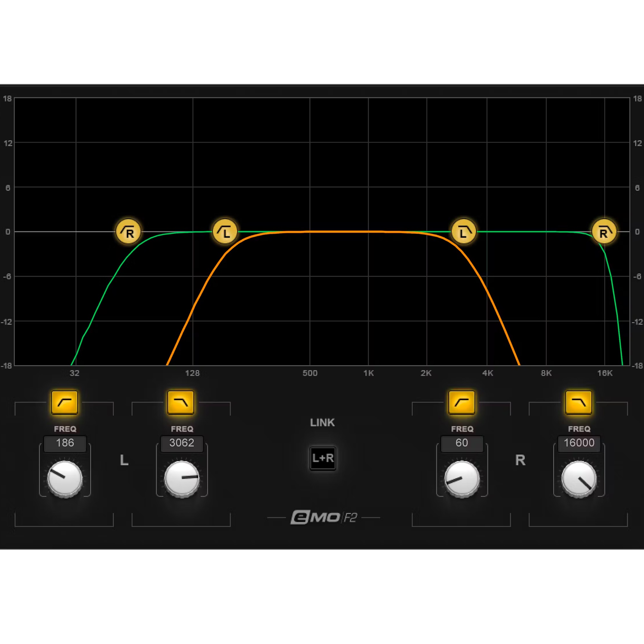Screen dimensions: 644x644
Task: Toggle the left channel high-pass filter button
Action: (64, 403)
